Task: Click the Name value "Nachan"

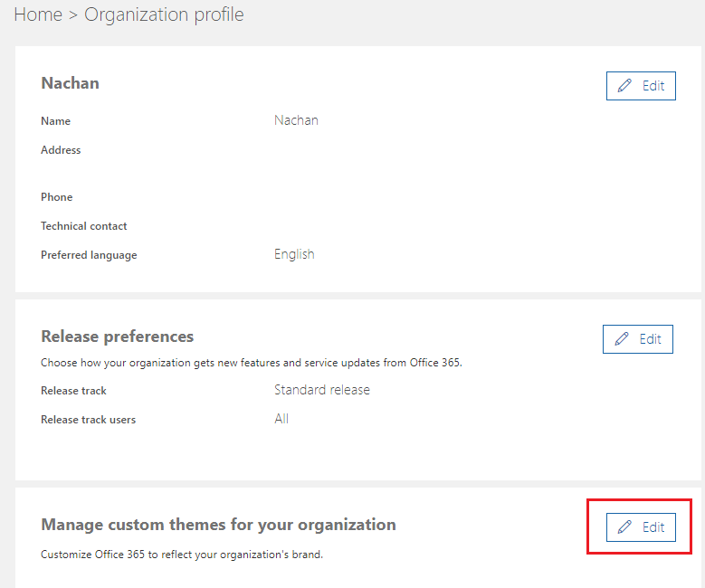Action: tap(296, 120)
